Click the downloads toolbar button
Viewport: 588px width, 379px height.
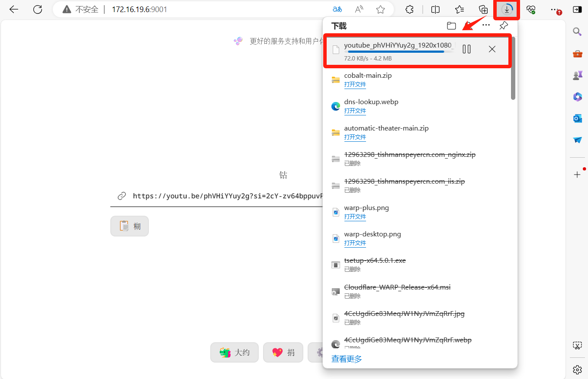coord(507,10)
